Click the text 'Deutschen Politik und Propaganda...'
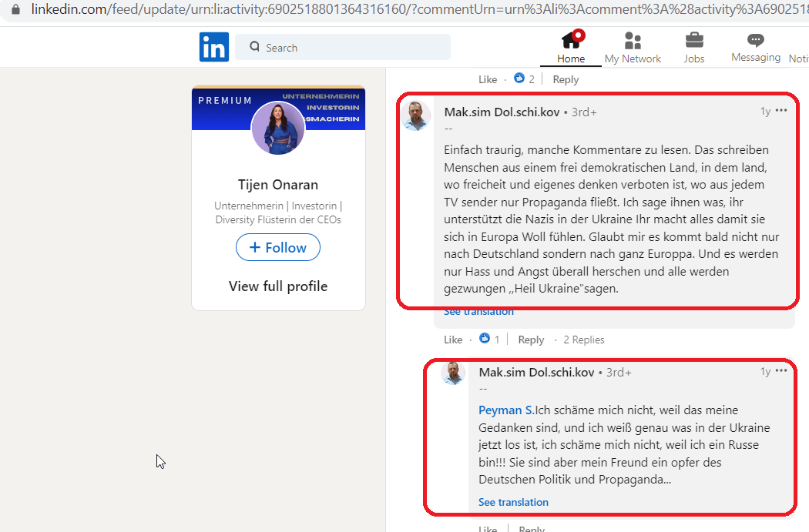 click(575, 480)
